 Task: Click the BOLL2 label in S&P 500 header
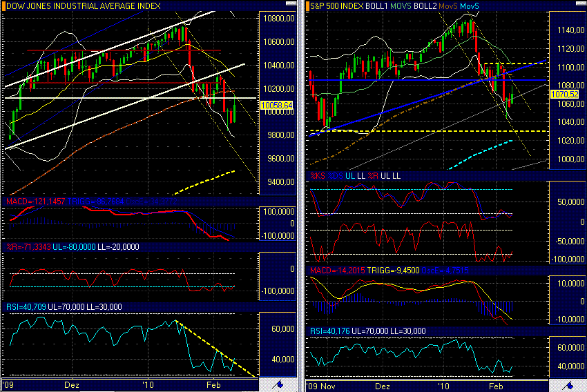tap(425, 6)
